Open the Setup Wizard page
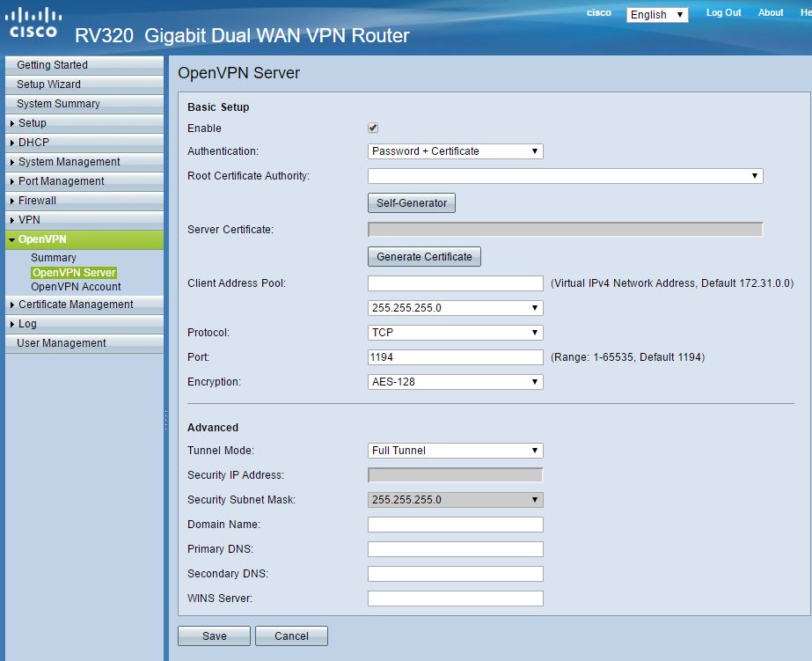Image resolution: width=812 pixels, height=661 pixels. [x=84, y=84]
